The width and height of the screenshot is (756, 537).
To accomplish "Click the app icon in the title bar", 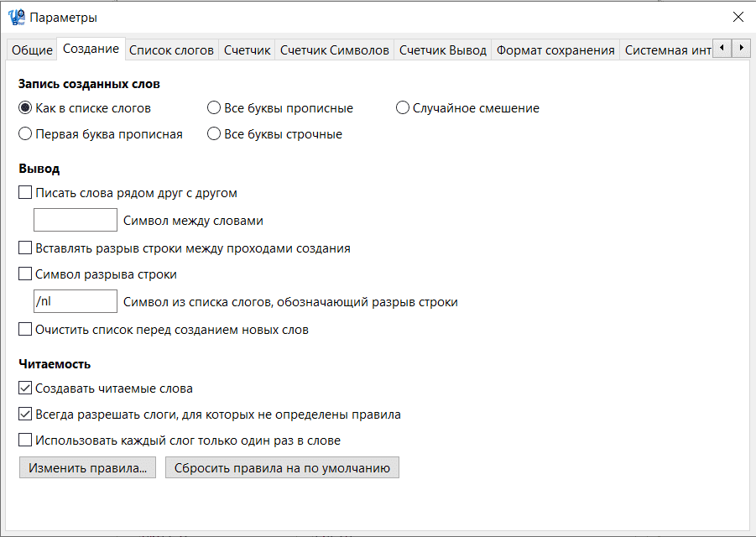I will coord(16,17).
